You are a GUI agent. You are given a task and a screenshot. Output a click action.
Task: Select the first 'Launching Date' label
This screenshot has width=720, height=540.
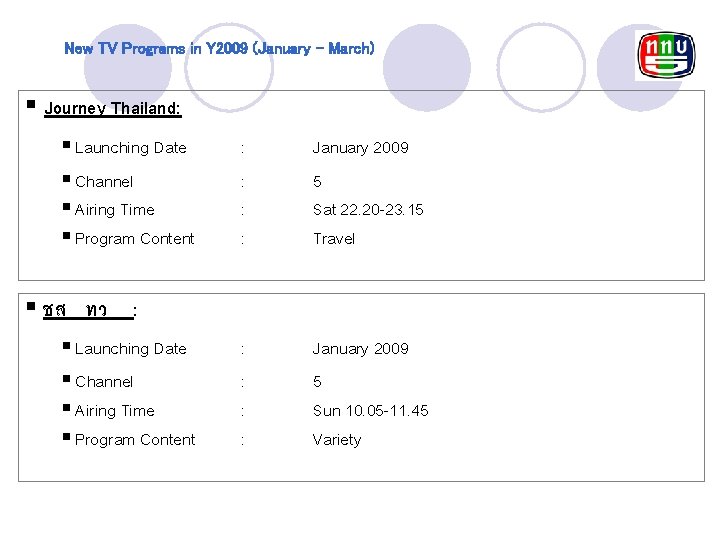130,148
